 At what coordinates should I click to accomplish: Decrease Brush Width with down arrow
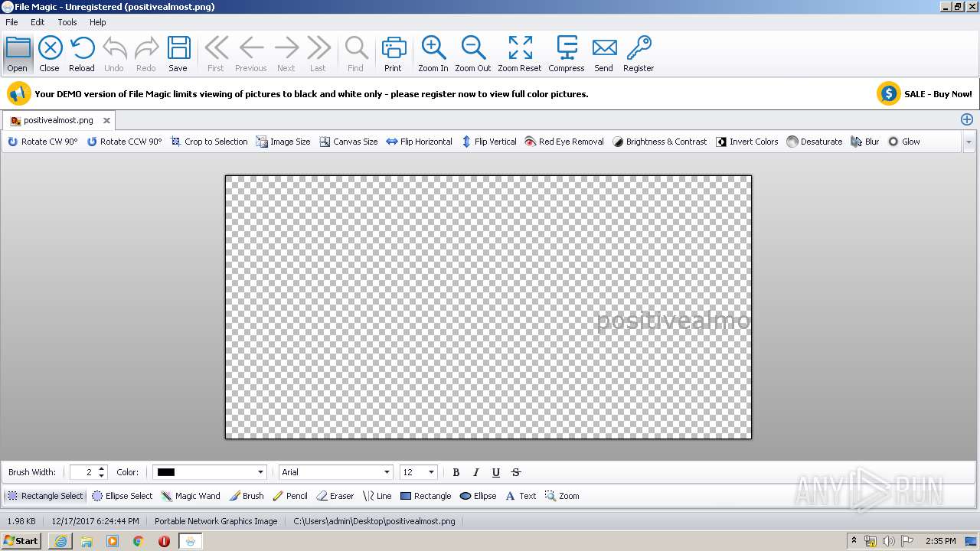(x=102, y=476)
